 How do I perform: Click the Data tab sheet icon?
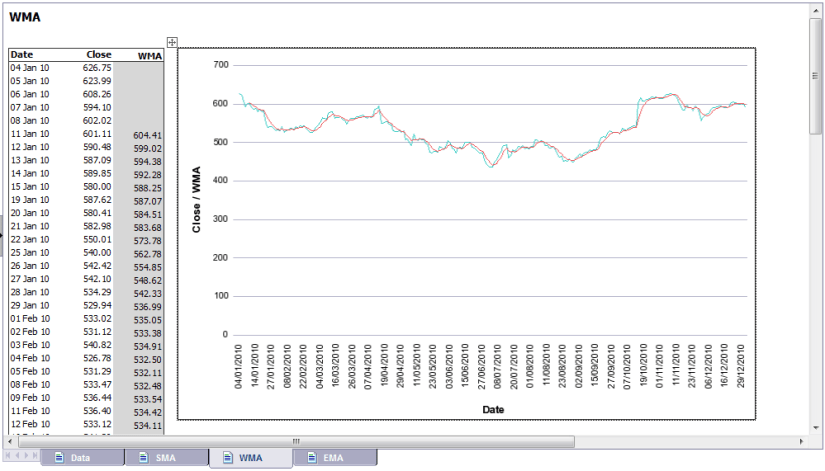point(59,458)
